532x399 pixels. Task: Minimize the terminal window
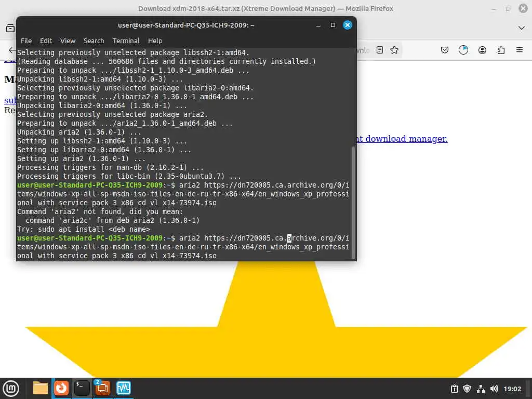(x=318, y=25)
